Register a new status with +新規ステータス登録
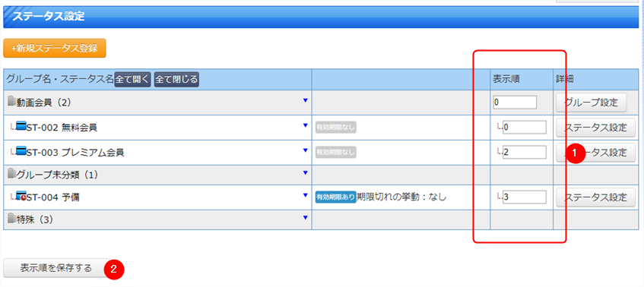The image size is (644, 287). (55, 48)
